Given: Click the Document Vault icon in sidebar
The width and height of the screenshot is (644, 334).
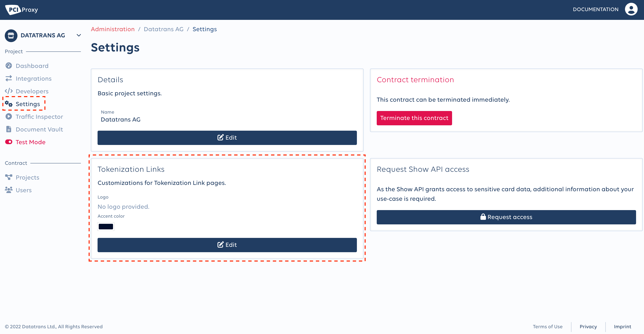Looking at the screenshot, I should coord(8,129).
